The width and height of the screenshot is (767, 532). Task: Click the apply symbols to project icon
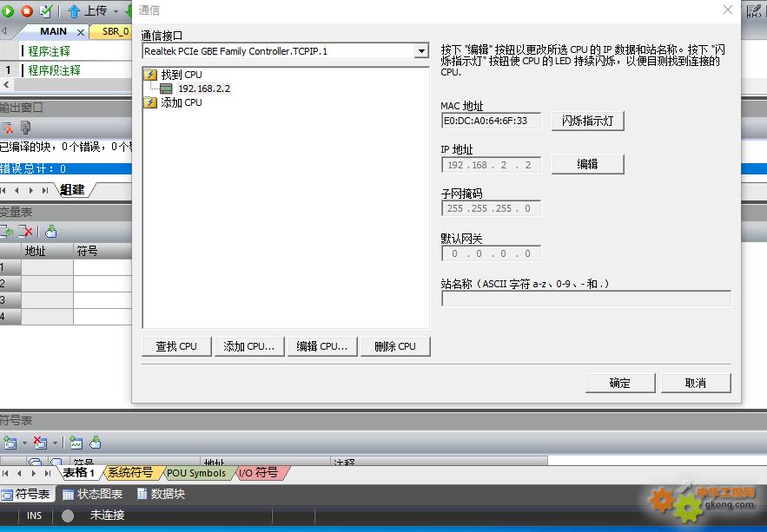[96, 443]
